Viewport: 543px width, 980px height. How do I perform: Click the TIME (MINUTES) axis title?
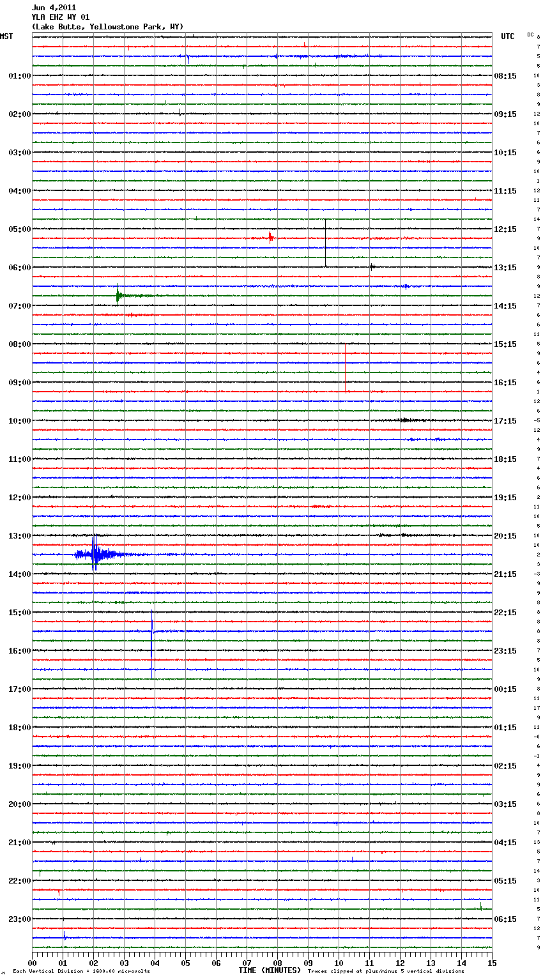(x=270, y=970)
